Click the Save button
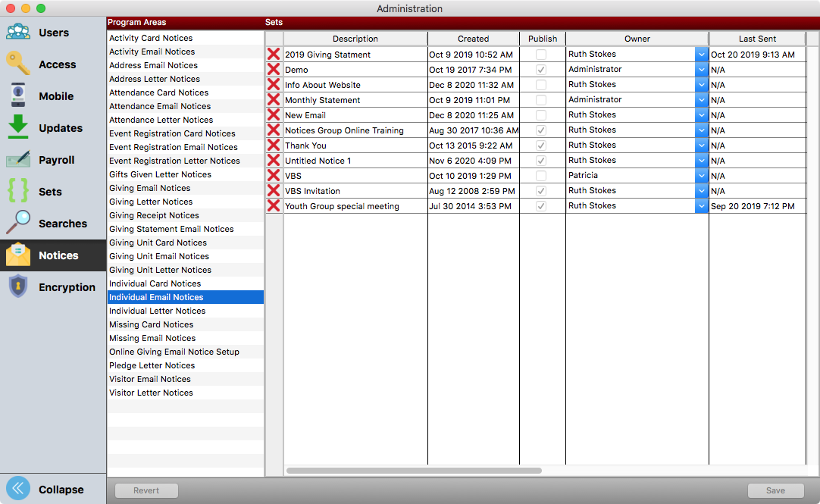The image size is (820, 504). tap(775, 490)
